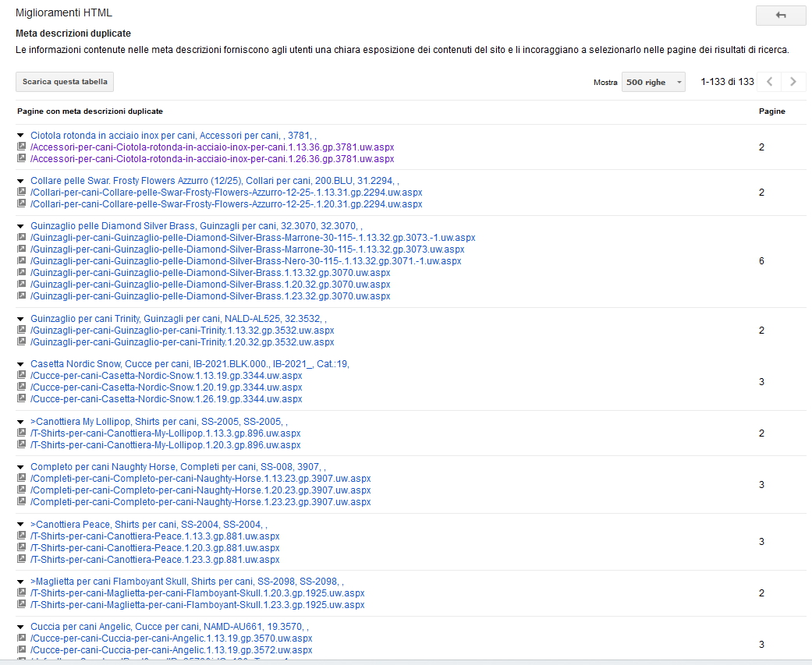Screen dimensions: 812x665
Task: Open external icon for Canottiera-Peace 1.23.3 URL
Action: pyautogui.click(x=21, y=559)
